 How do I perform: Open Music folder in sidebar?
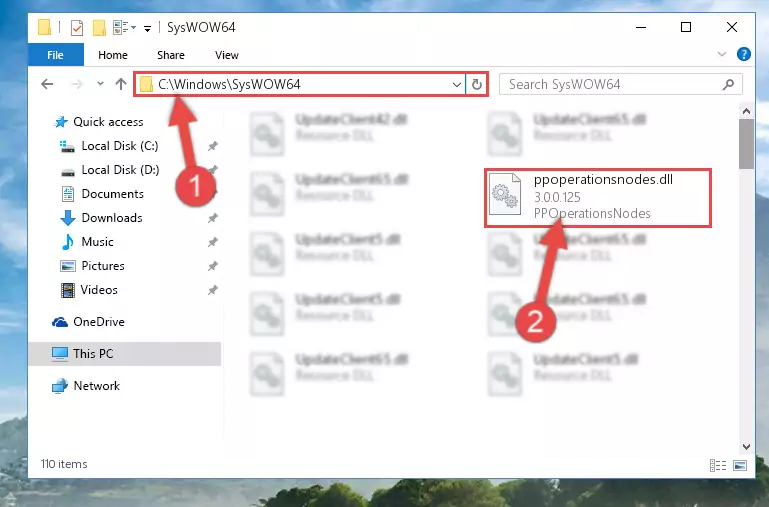tap(97, 242)
